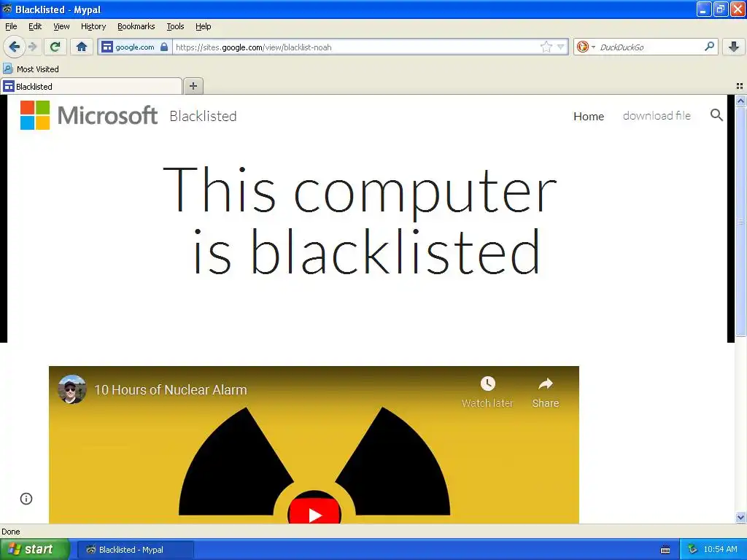Screen dimensions: 747x560
Task: Select Blacklisted - Mypal taskbar button
Action: click(135, 550)
